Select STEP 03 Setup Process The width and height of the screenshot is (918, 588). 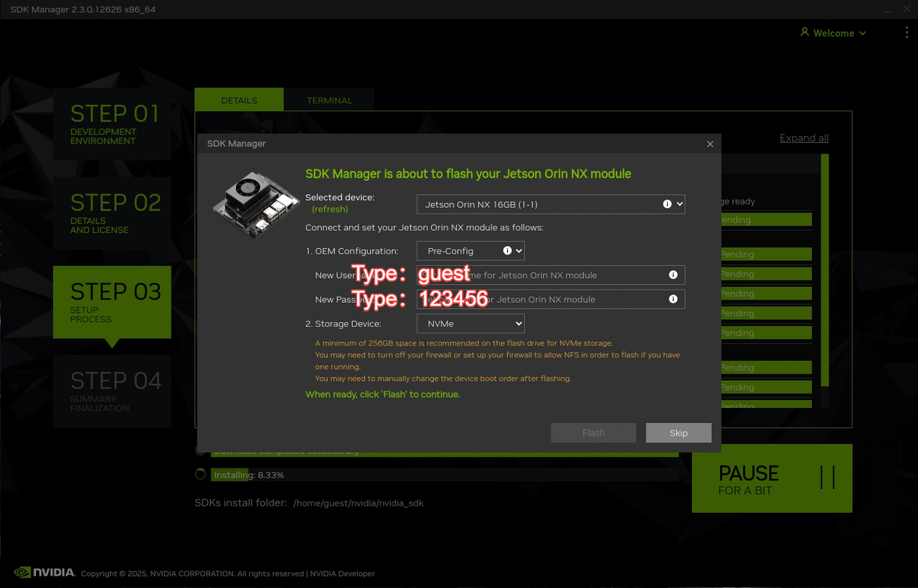pos(112,302)
